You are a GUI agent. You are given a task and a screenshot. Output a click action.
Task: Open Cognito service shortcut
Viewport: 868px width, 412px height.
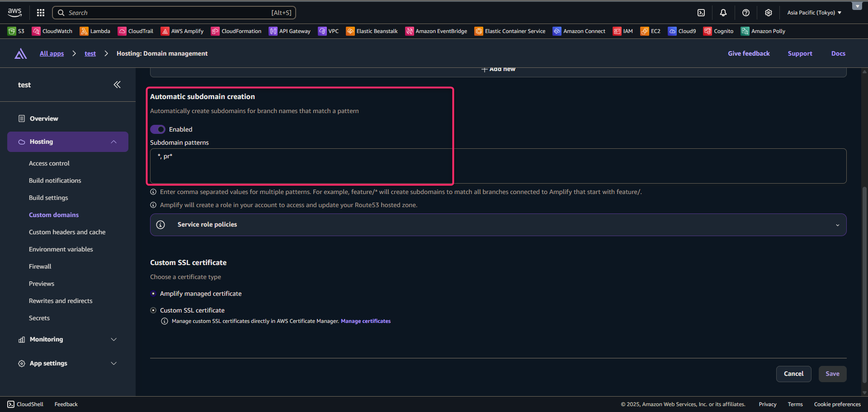[719, 31]
